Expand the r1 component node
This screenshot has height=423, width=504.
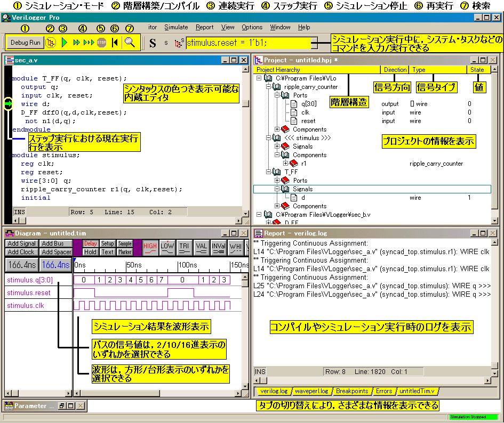(x=285, y=164)
